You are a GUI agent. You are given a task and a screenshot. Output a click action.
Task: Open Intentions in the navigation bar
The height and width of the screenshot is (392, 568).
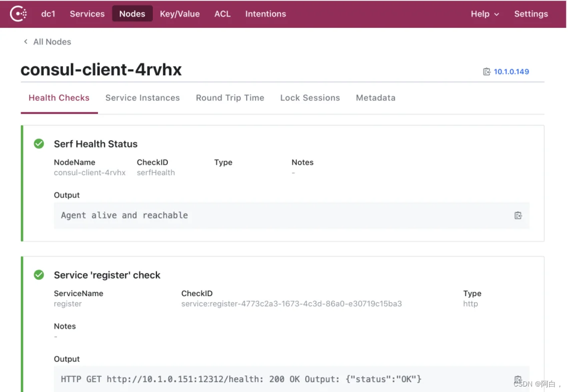265,14
